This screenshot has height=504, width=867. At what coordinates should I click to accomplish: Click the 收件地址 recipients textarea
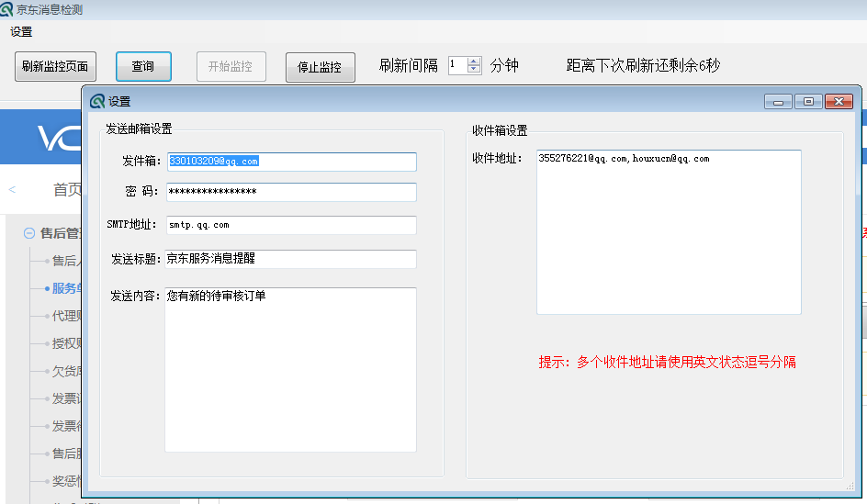669,232
